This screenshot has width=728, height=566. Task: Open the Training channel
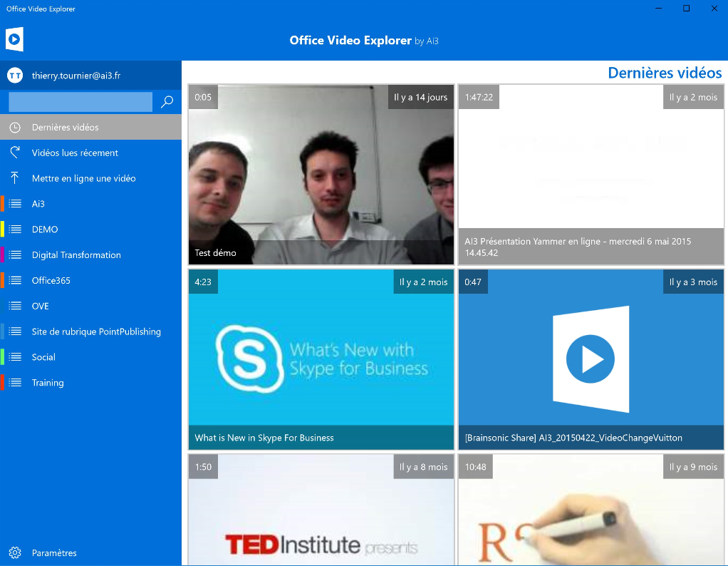[48, 383]
